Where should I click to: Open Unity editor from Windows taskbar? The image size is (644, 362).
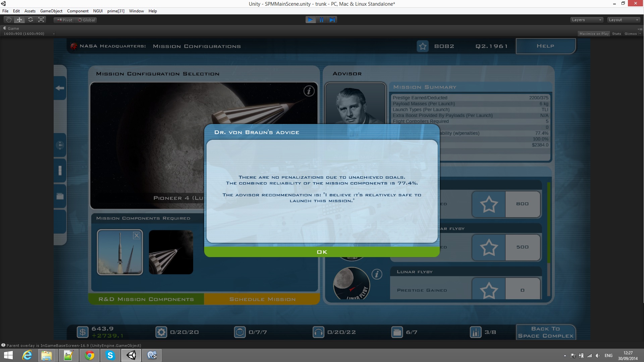(131, 355)
